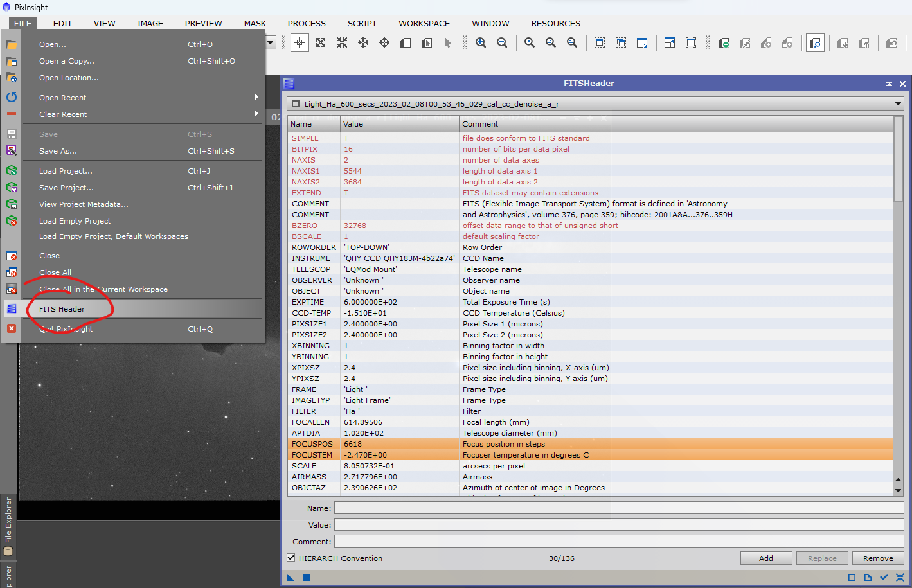Viewport: 912px width, 588px height.
Task: Click the Comment column header
Action: point(676,124)
